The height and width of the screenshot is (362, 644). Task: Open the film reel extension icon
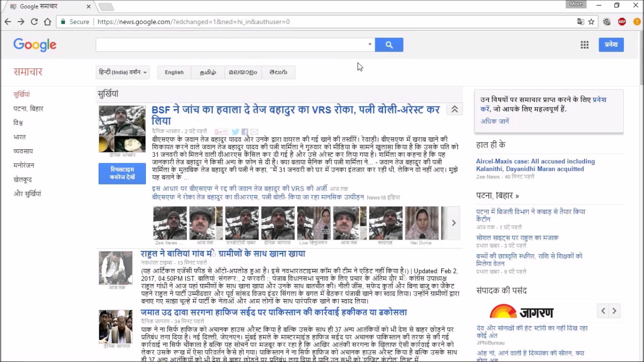[x=607, y=22]
